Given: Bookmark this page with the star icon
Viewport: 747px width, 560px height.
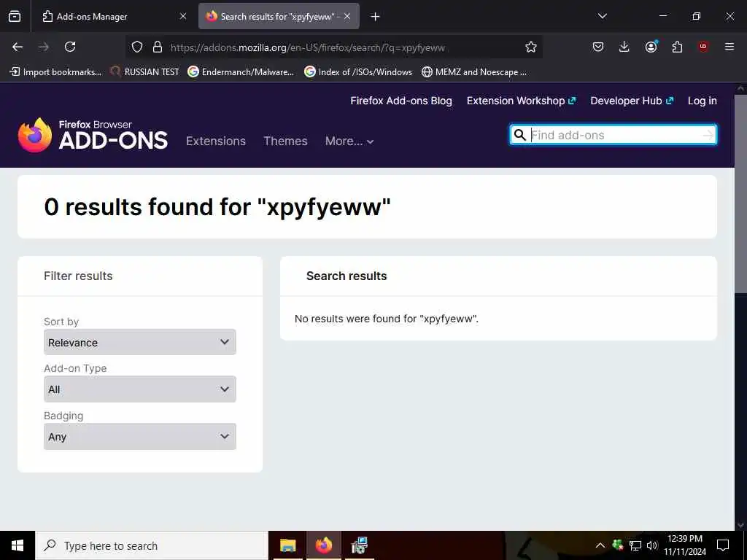Looking at the screenshot, I should pos(531,47).
